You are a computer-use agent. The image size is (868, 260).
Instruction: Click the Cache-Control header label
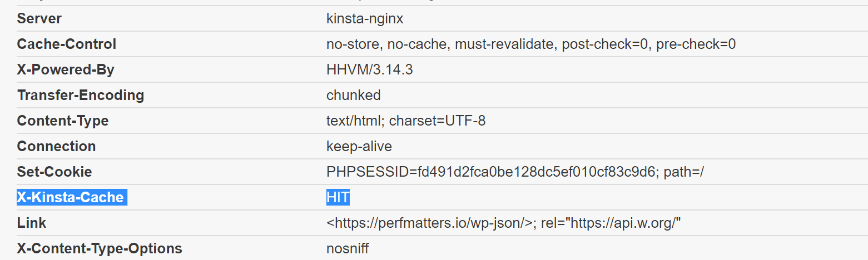[x=67, y=44]
